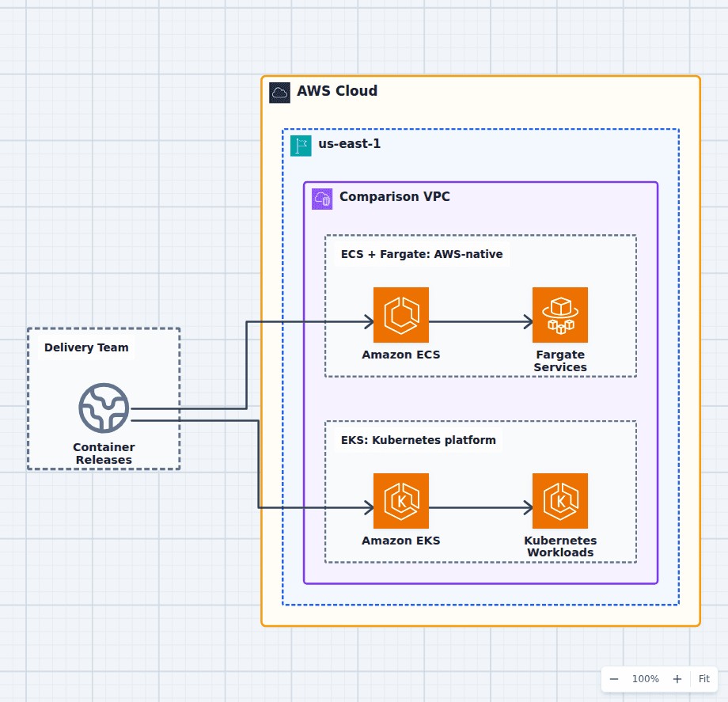Click the Amazon ECS caption text
728x702 pixels.
coord(401,355)
